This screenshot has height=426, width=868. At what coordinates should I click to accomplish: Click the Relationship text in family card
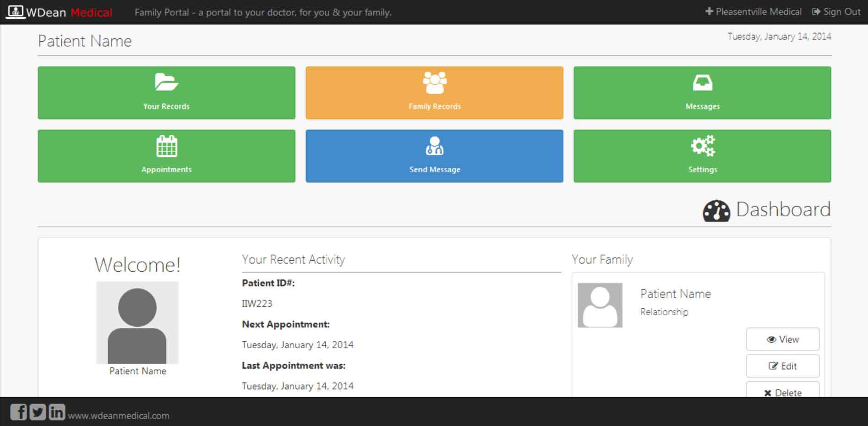coord(664,312)
